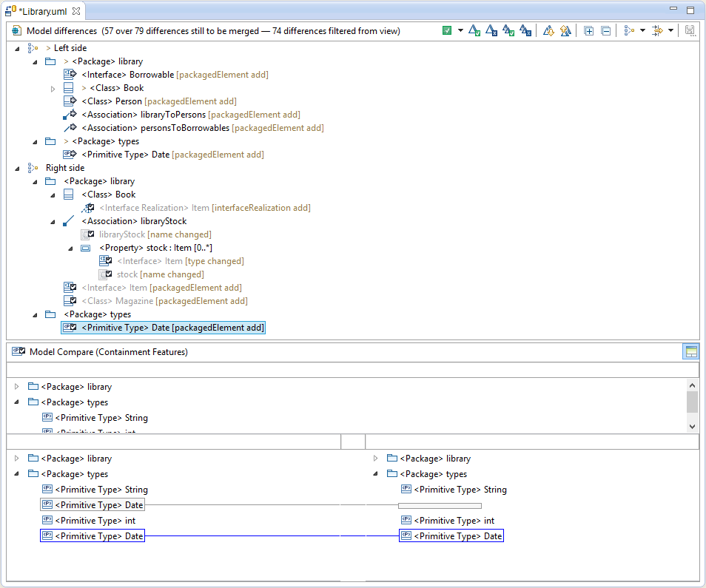Go to the previous difference
The image size is (706, 588).
[x=565, y=31]
